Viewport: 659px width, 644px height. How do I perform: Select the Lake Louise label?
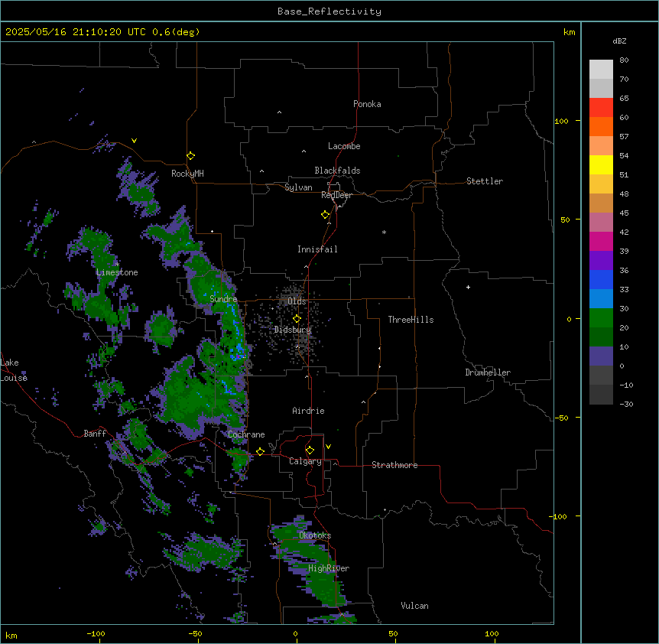tap(14, 370)
